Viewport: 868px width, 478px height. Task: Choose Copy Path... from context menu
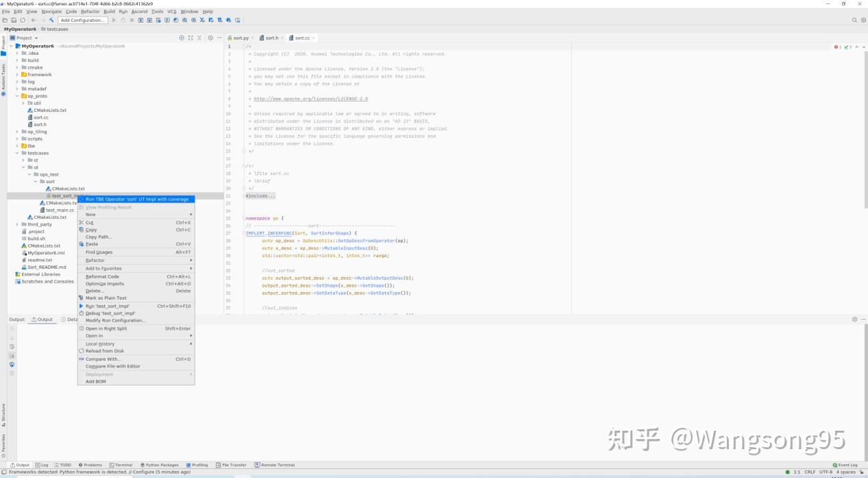136,237
